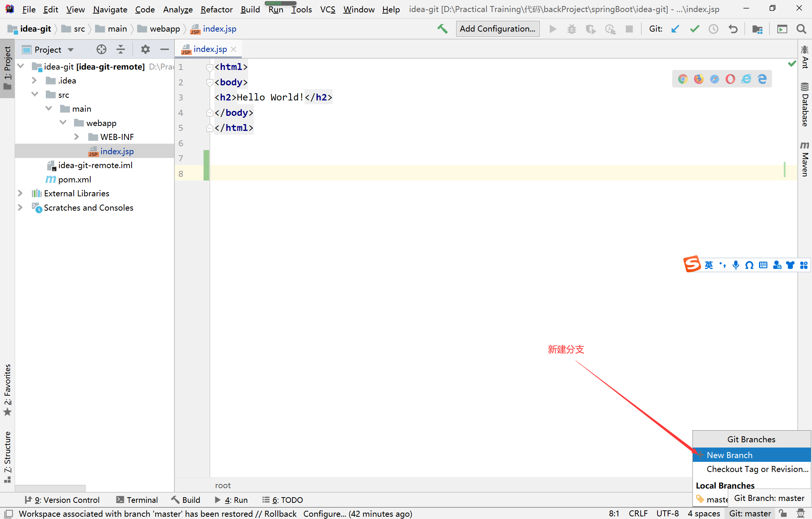Open Project panel settings gear
This screenshot has height=519, width=812.
click(145, 49)
